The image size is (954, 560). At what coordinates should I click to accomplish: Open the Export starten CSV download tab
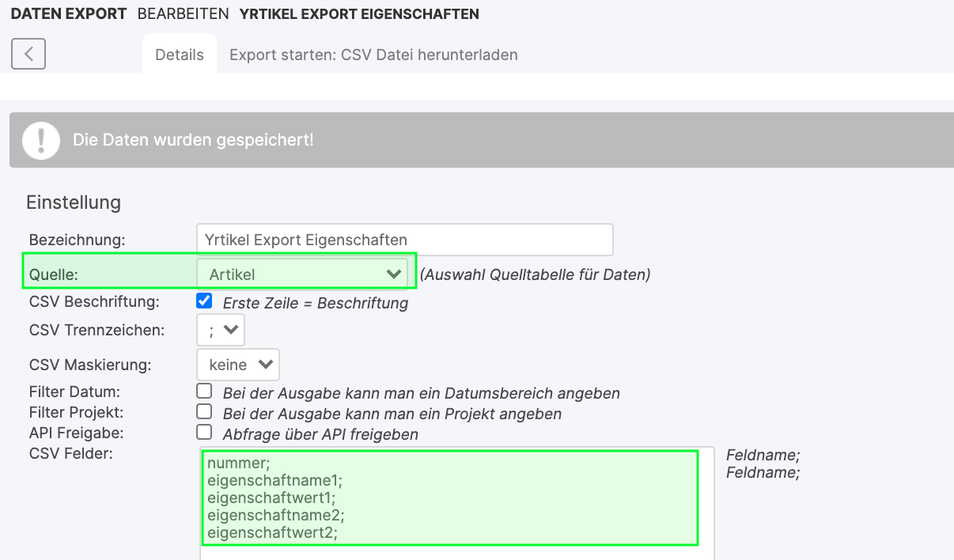click(373, 55)
